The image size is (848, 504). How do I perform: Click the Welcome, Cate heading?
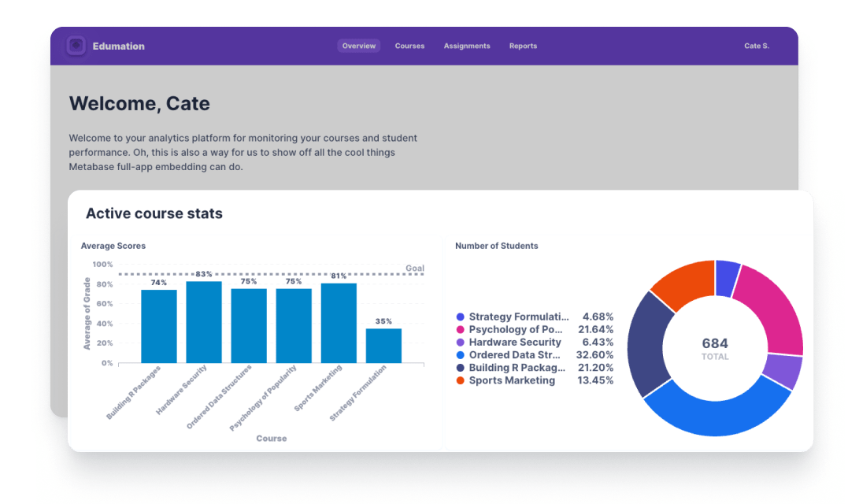coord(139,103)
